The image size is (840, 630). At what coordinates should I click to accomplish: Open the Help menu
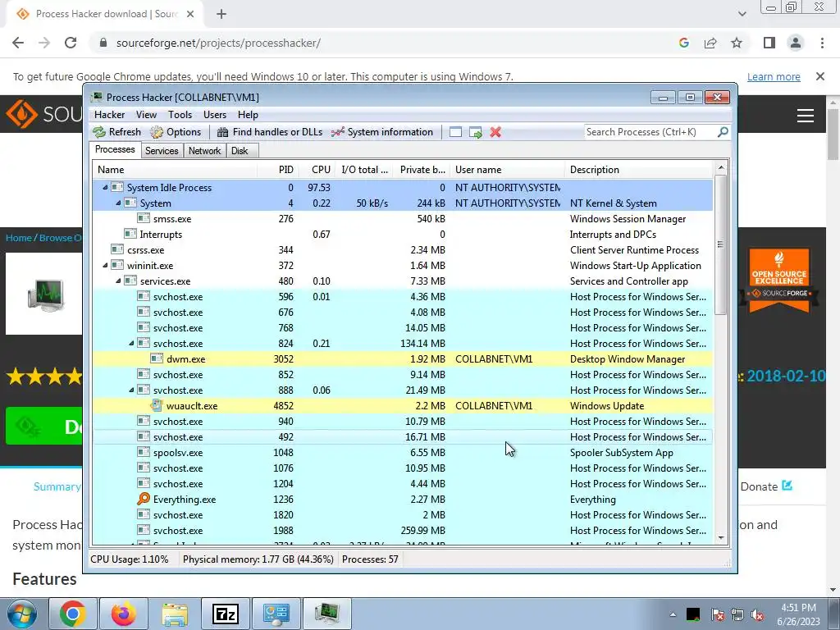pyautogui.click(x=248, y=115)
